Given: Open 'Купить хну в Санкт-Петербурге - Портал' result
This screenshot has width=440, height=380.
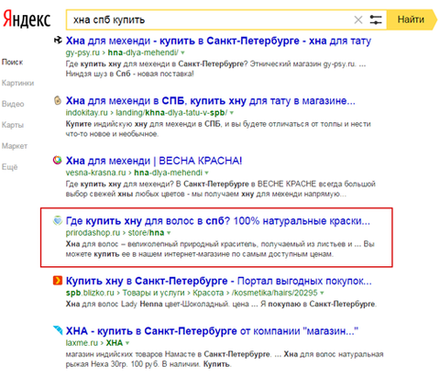Looking at the screenshot, I should coord(219,281).
